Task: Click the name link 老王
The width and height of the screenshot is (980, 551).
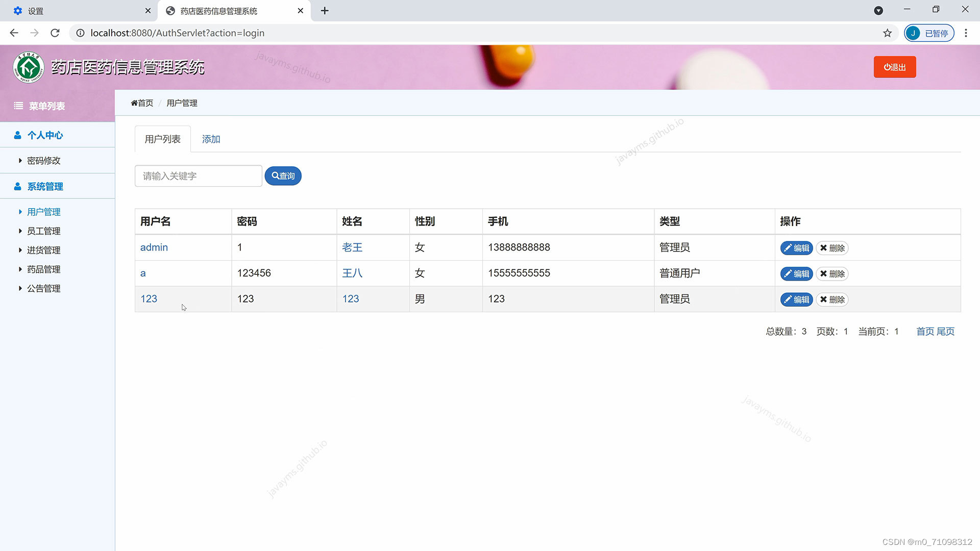Action: (x=352, y=247)
